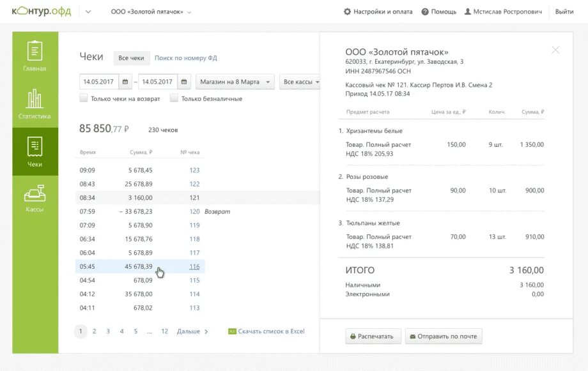The image size is (588, 371).
Task: Open receipt number 118
Action: click(x=195, y=239)
